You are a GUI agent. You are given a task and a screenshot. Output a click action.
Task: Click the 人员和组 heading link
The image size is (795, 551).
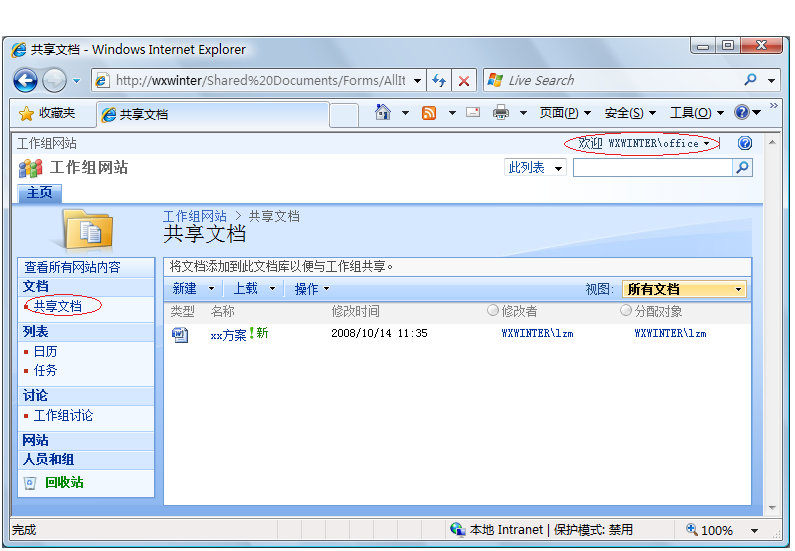[49, 459]
